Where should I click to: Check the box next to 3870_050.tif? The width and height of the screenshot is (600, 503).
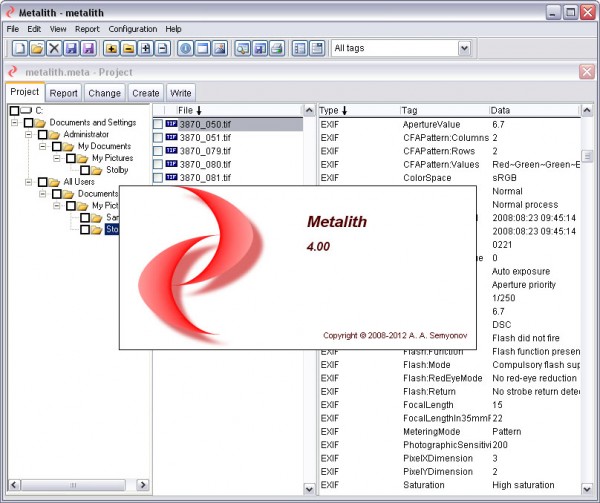click(158, 124)
